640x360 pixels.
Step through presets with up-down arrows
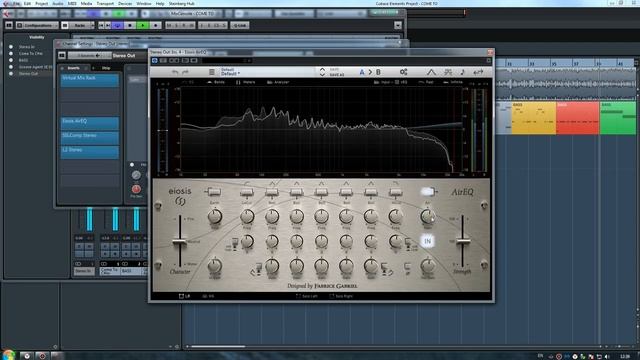click(322, 72)
